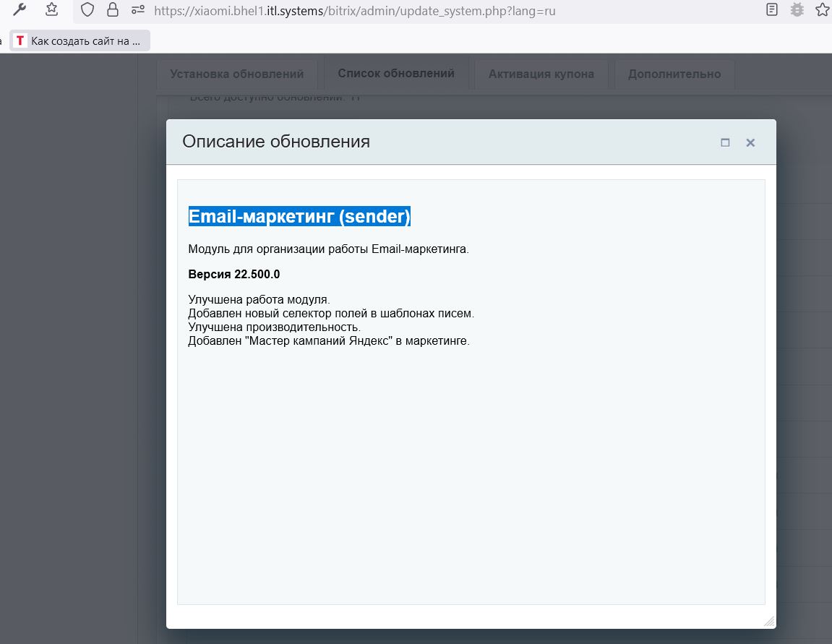Click line 'Улучшена производительность.'
This screenshot has width=832, height=644.
pyautogui.click(x=275, y=327)
